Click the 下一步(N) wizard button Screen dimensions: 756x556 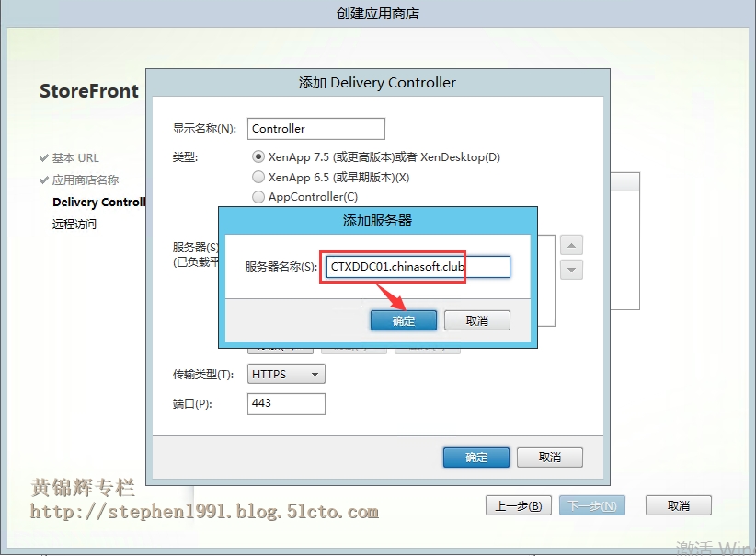(592, 505)
